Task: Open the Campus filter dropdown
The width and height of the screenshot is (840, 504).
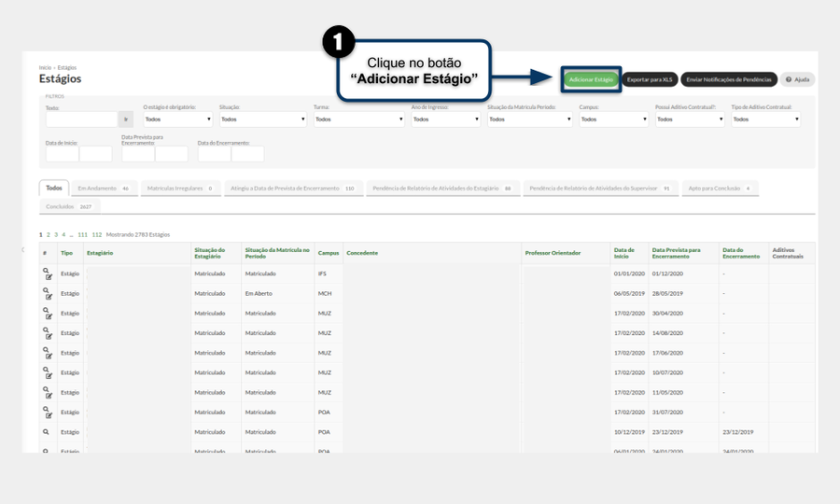Action: pyautogui.click(x=614, y=119)
